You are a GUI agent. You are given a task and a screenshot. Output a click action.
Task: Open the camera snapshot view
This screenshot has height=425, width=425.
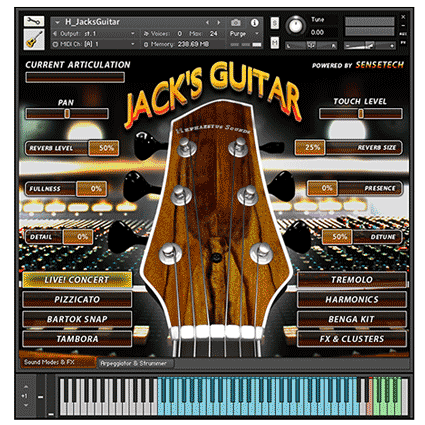pyautogui.click(x=236, y=22)
